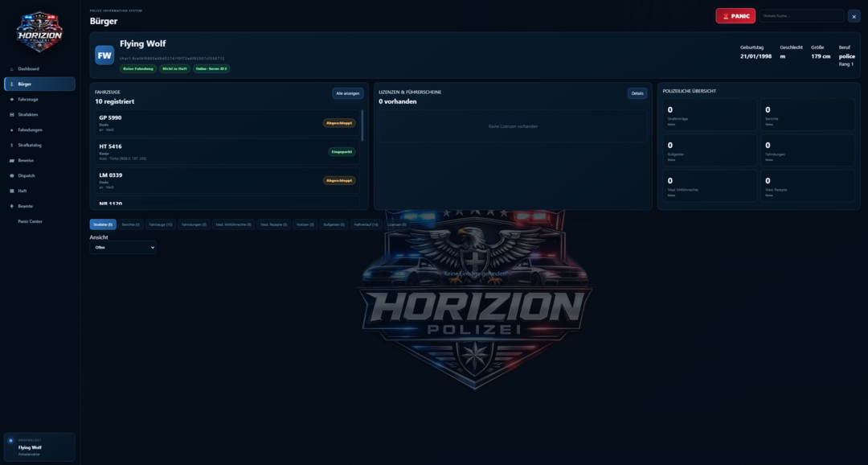Image resolution: width=868 pixels, height=465 pixels.
Task: Switch to the Bußgelder (0) tab
Action: coord(334,224)
